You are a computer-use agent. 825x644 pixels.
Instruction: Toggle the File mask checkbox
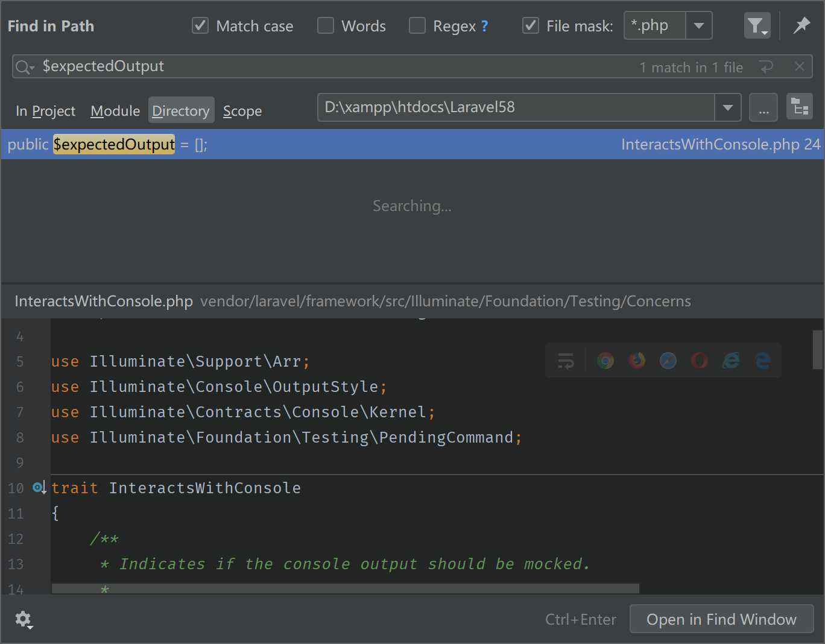[531, 26]
